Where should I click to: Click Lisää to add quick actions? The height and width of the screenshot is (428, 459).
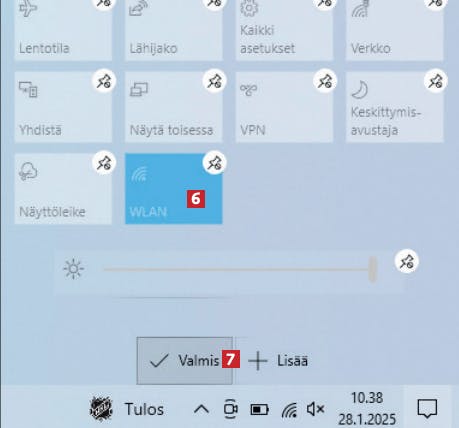coord(279,360)
